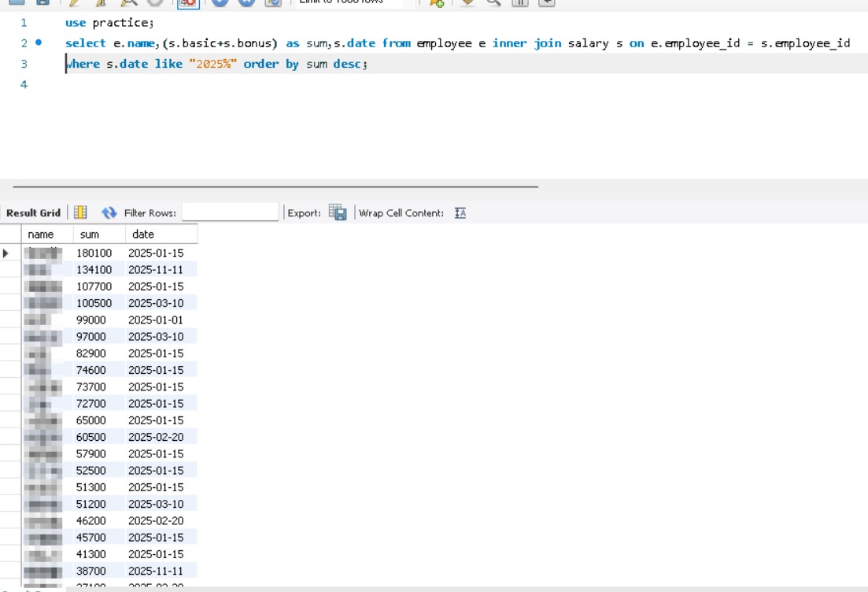Click the grid icon beside Result Grid
The image size is (868, 592).
[80, 213]
